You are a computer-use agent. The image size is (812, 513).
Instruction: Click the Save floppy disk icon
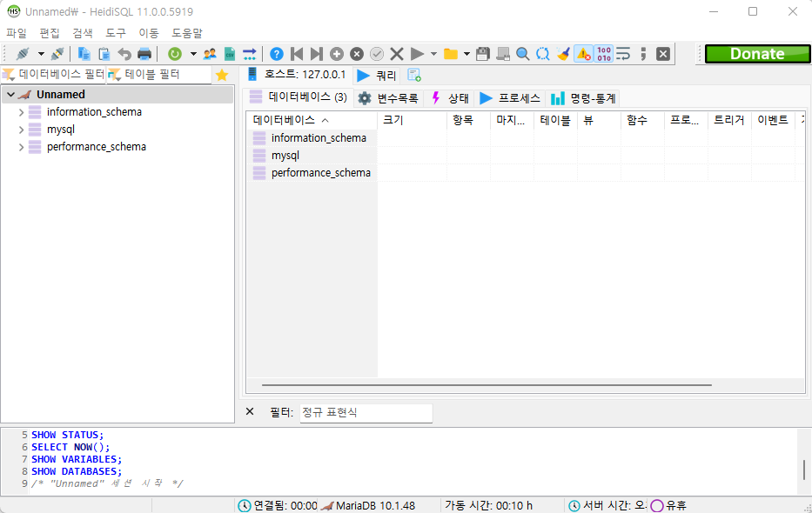(483, 54)
